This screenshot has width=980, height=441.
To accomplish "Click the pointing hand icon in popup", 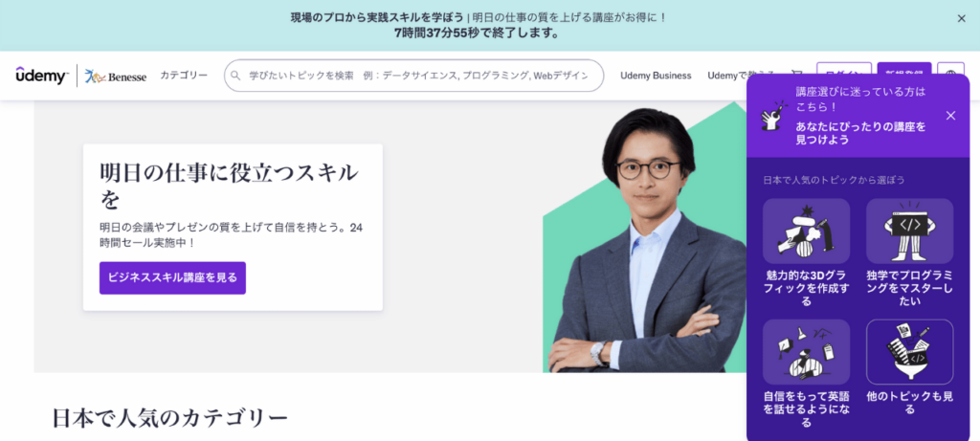I will (x=773, y=116).
